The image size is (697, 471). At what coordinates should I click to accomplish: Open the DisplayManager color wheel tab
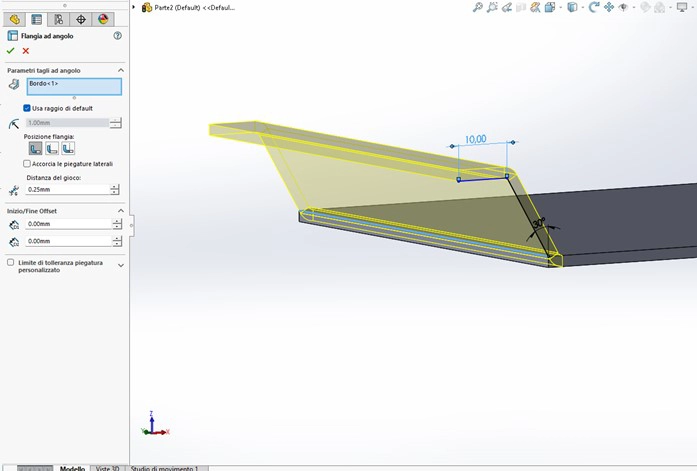click(102, 19)
